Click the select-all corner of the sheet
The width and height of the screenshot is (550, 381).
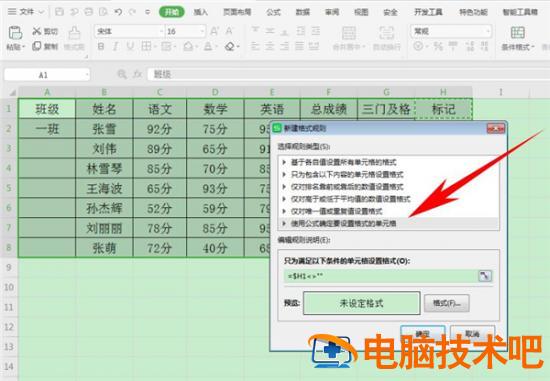(12, 93)
